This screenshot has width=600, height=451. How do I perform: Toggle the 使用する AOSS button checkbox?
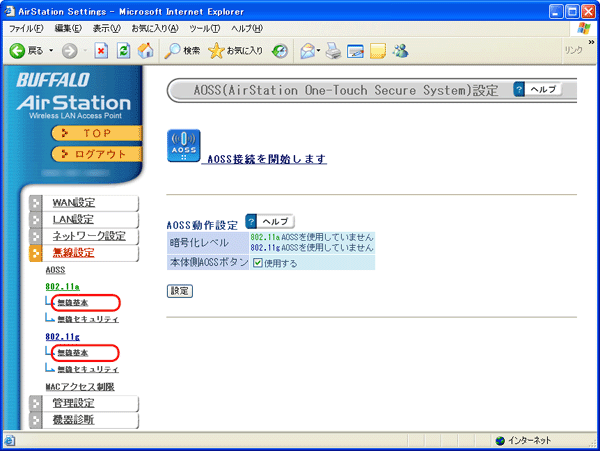tap(258, 263)
